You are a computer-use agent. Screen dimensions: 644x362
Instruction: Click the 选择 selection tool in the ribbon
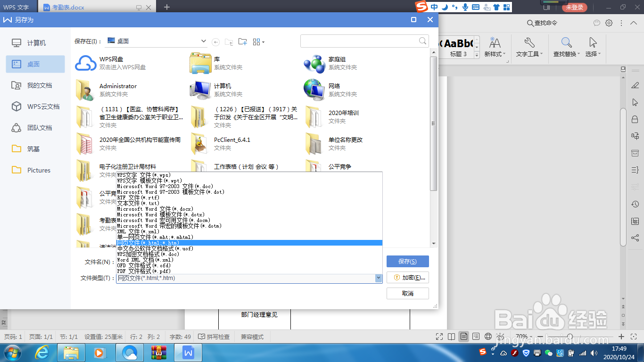(x=592, y=47)
